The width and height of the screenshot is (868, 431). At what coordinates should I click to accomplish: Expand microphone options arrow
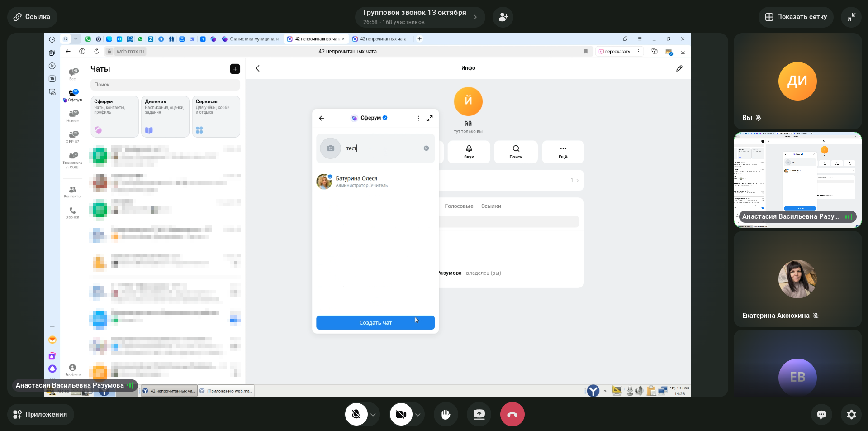pyautogui.click(x=373, y=415)
